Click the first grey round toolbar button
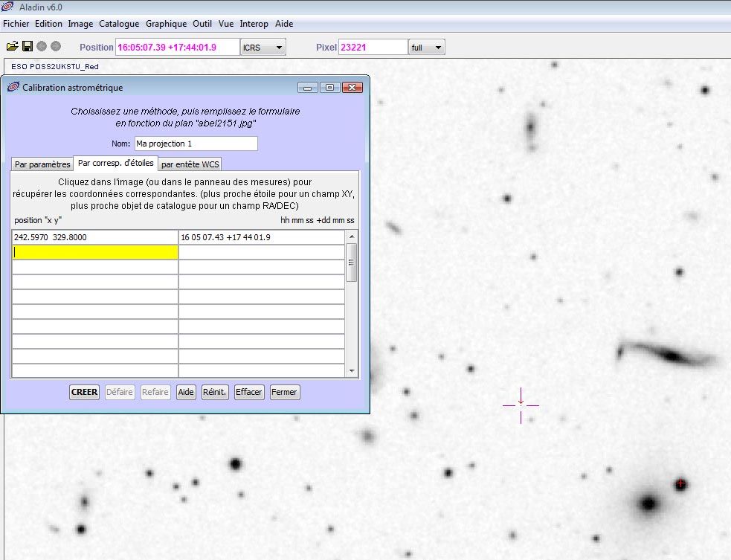This screenshot has height=560, width=731. click(x=42, y=46)
